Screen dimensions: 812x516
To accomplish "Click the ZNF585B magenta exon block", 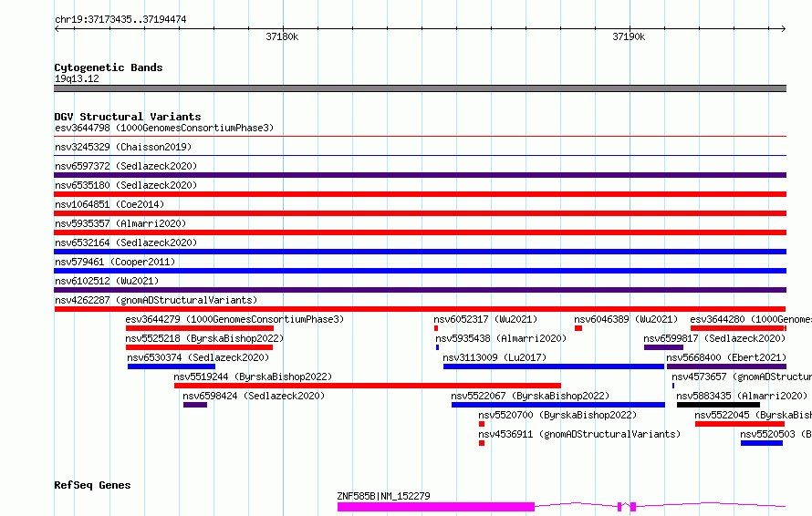I will [436, 507].
